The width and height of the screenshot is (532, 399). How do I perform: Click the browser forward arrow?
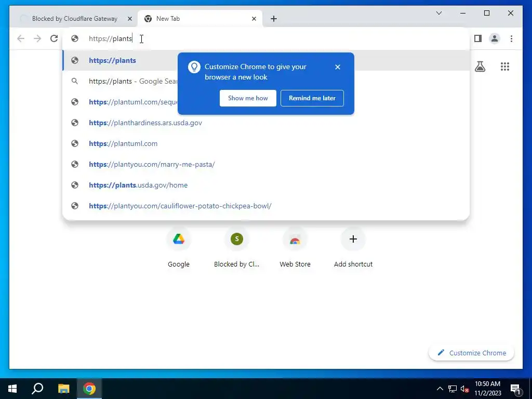tap(37, 38)
